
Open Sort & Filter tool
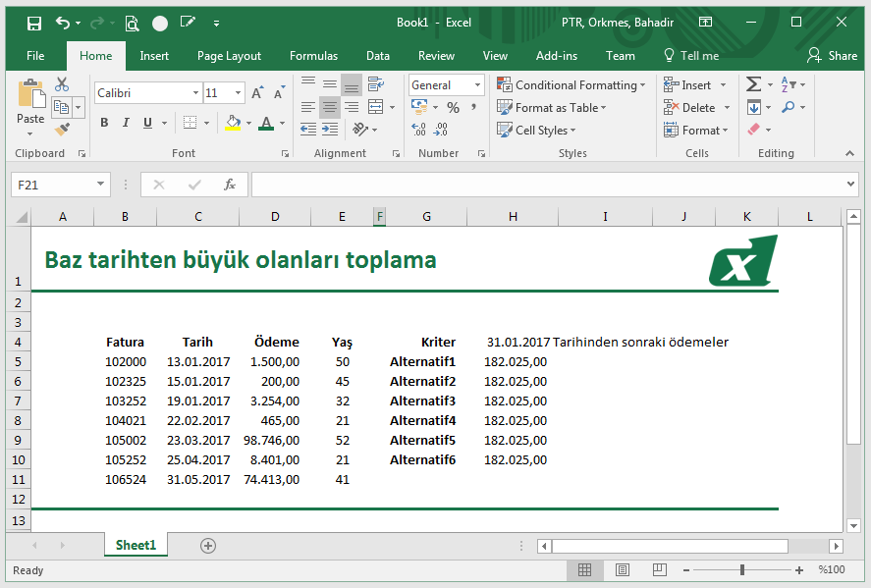[789, 84]
